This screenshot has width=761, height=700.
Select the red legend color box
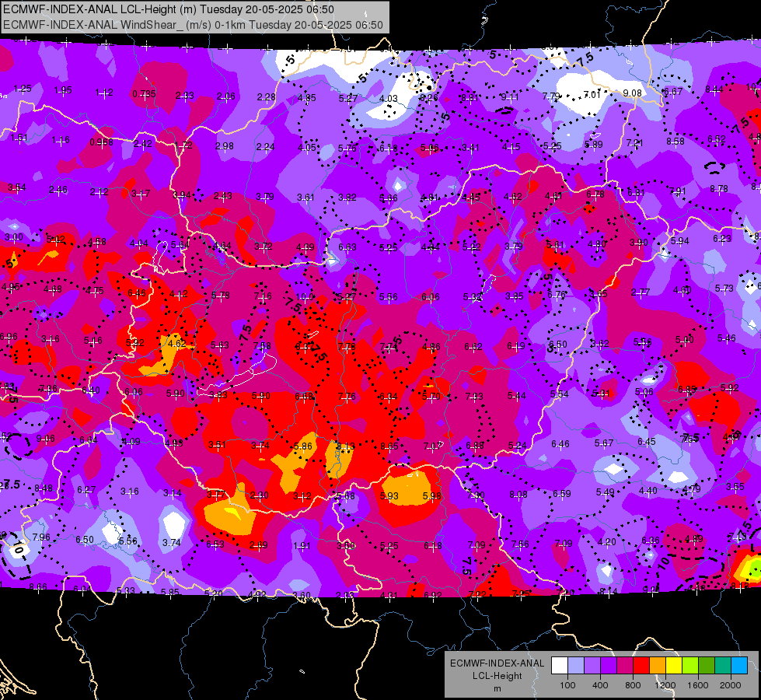641,666
